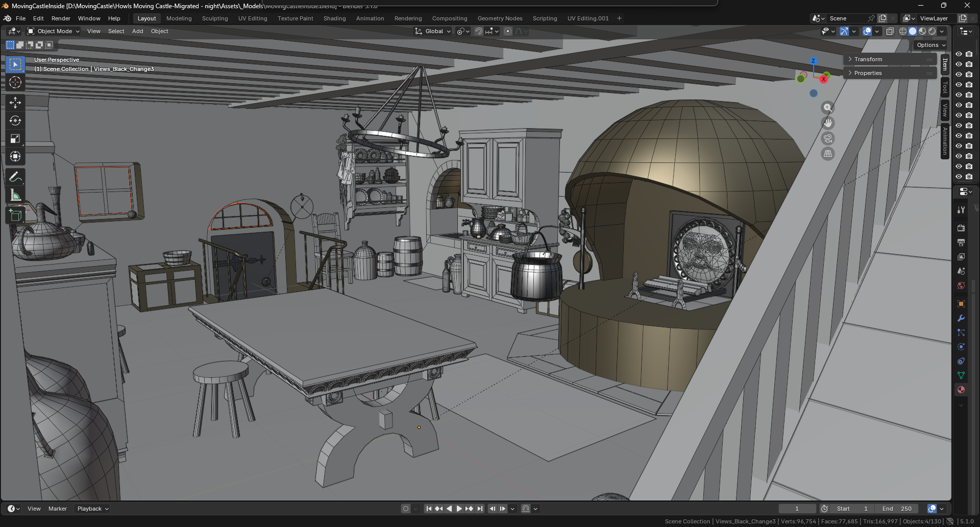The height and width of the screenshot is (527, 980).
Task: Open the Object properties tab
Action: (x=961, y=304)
